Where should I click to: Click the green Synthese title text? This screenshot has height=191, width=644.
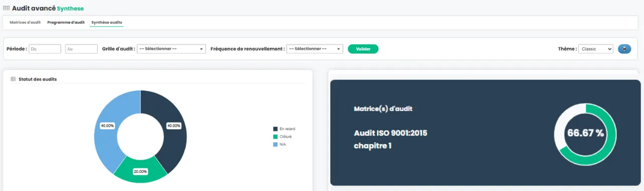point(70,9)
